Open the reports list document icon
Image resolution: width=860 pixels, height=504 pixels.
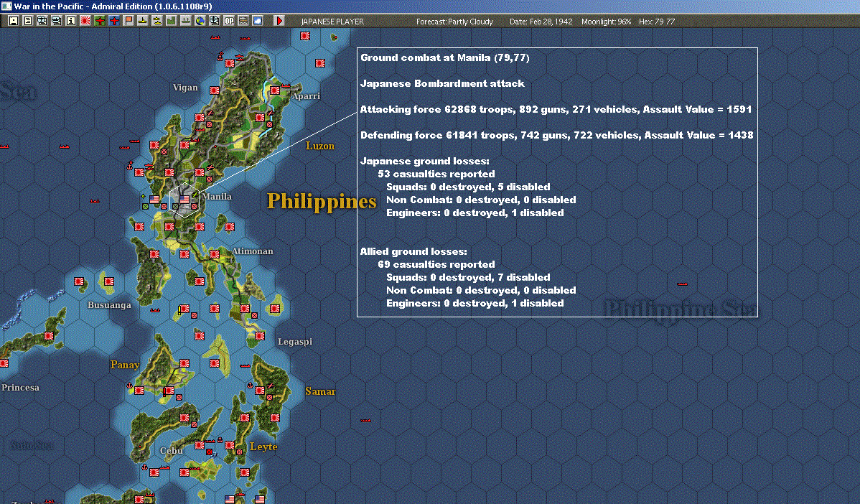(x=28, y=21)
